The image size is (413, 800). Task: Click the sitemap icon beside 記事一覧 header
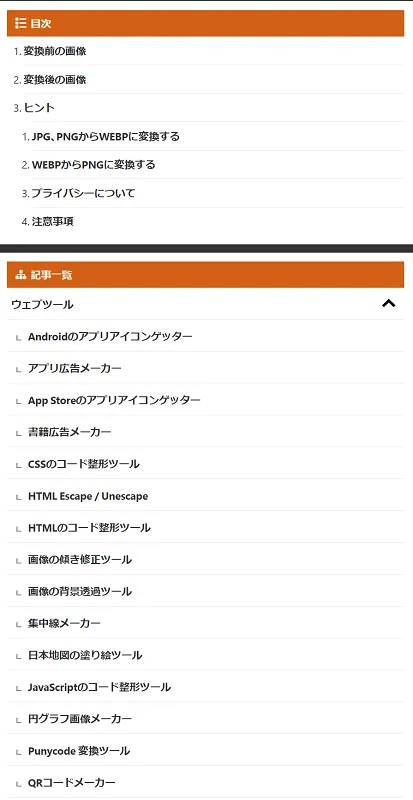(x=20, y=275)
